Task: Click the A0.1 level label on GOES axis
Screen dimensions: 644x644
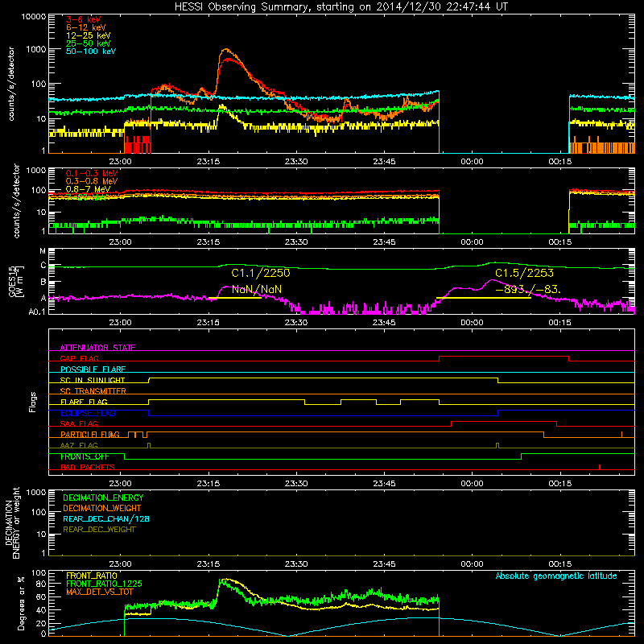Action: point(37,312)
